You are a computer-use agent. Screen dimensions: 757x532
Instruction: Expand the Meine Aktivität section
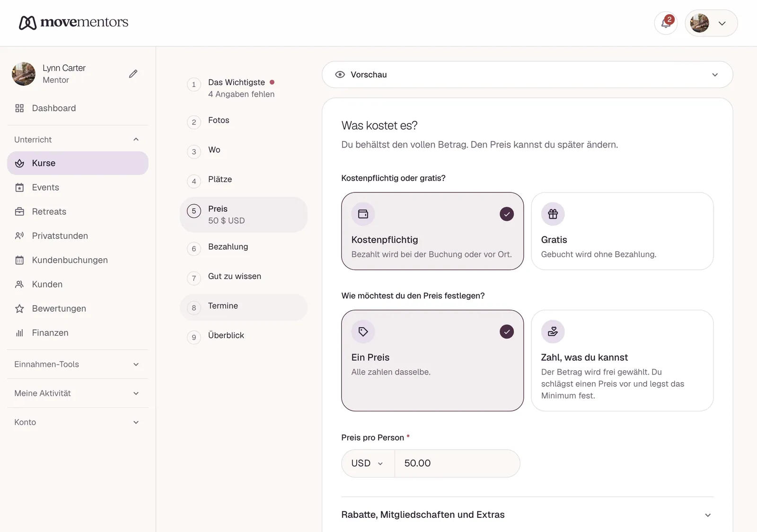click(x=78, y=393)
